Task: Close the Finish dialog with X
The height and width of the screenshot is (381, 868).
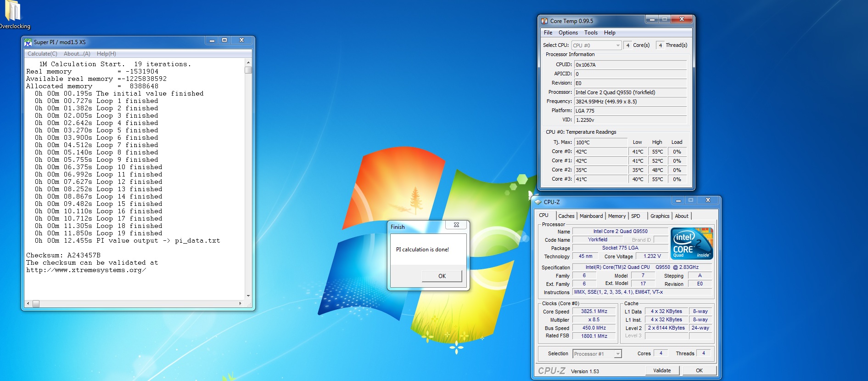Action: pyautogui.click(x=456, y=225)
